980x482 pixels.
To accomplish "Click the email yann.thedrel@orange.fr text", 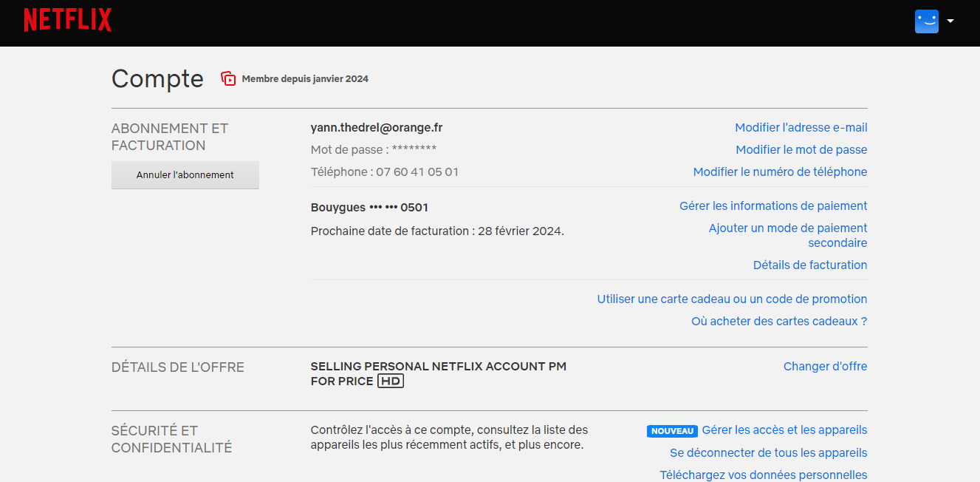I will pos(377,128).
